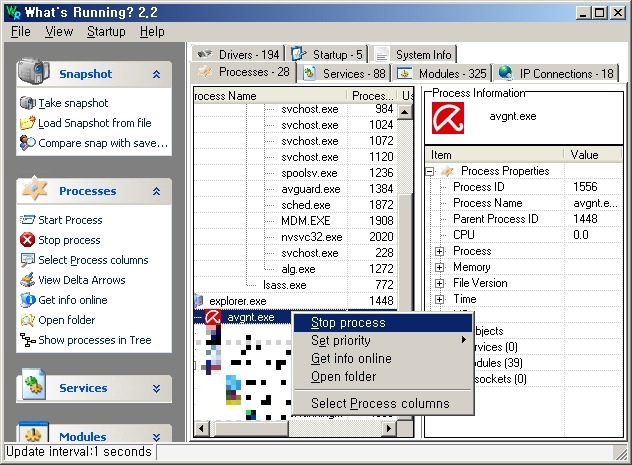Image resolution: width=632 pixels, height=465 pixels.
Task: Click the Start Process link
Action: pos(70,220)
